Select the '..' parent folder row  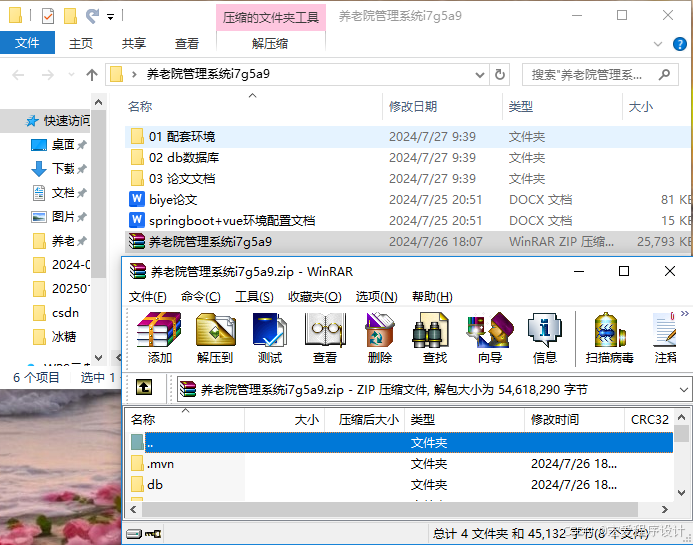(401, 442)
